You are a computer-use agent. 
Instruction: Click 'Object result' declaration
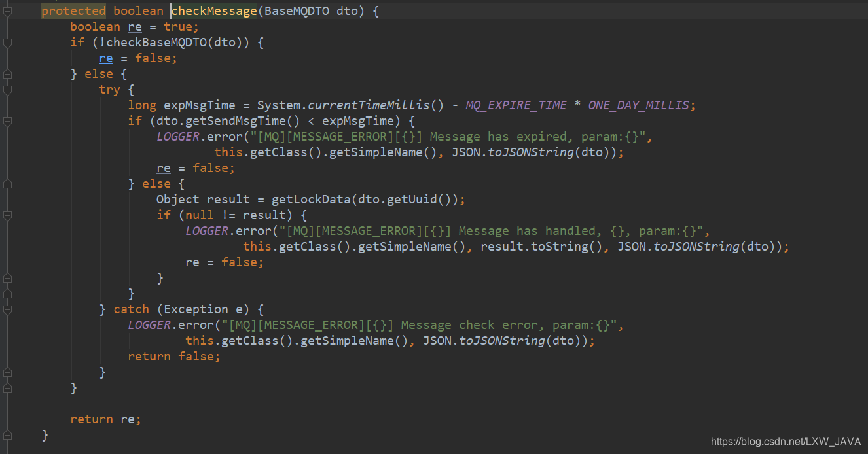[x=203, y=200]
